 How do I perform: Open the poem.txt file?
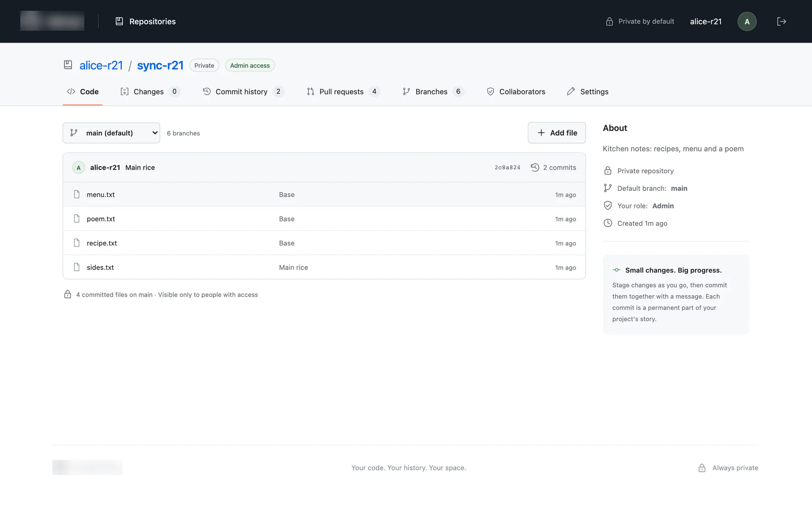[x=101, y=219]
